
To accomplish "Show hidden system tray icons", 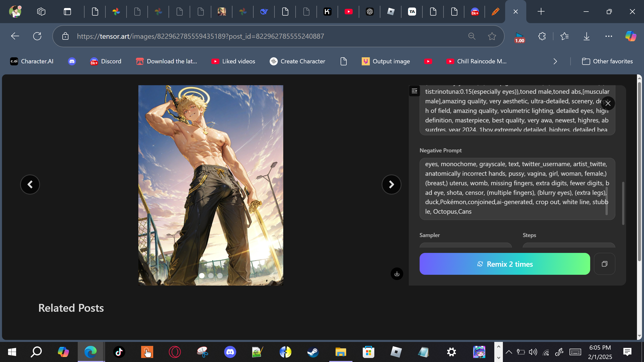I will pyautogui.click(x=509, y=352).
